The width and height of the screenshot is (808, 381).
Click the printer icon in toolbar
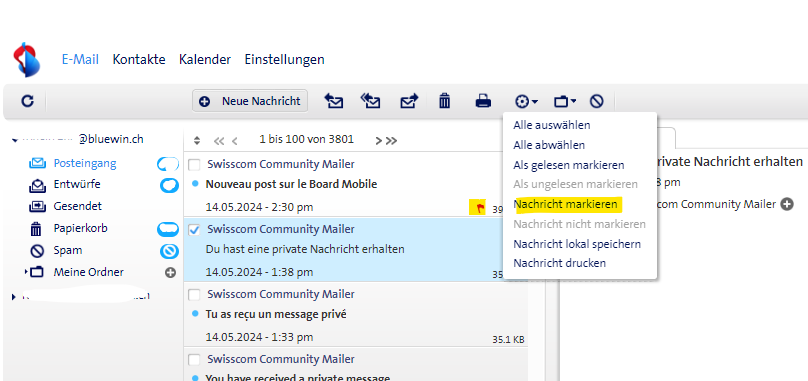coord(483,101)
